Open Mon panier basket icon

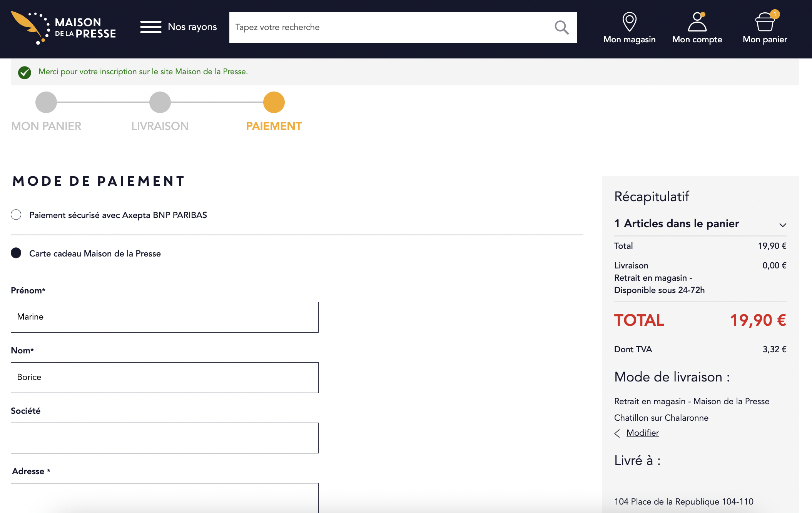(765, 21)
